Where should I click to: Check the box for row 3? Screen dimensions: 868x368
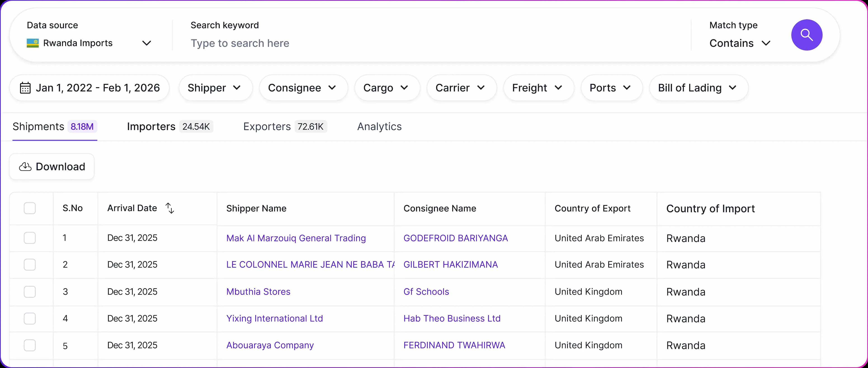30,291
